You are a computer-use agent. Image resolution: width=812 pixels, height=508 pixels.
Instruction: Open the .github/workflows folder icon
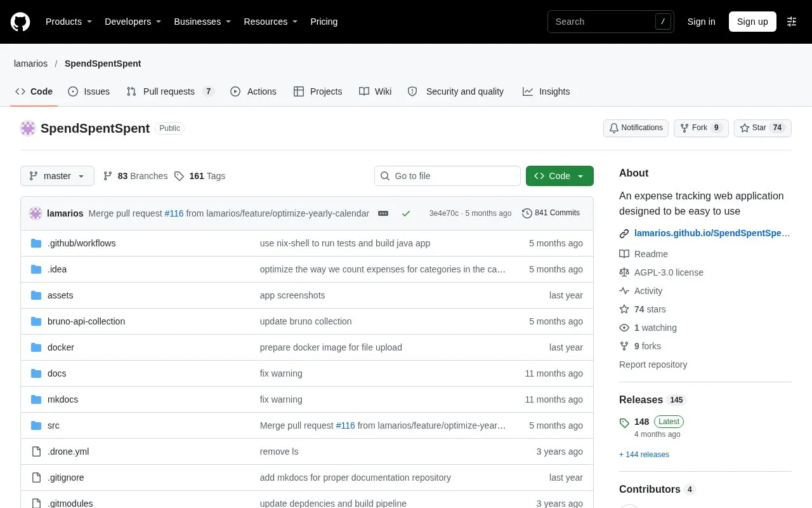click(36, 243)
